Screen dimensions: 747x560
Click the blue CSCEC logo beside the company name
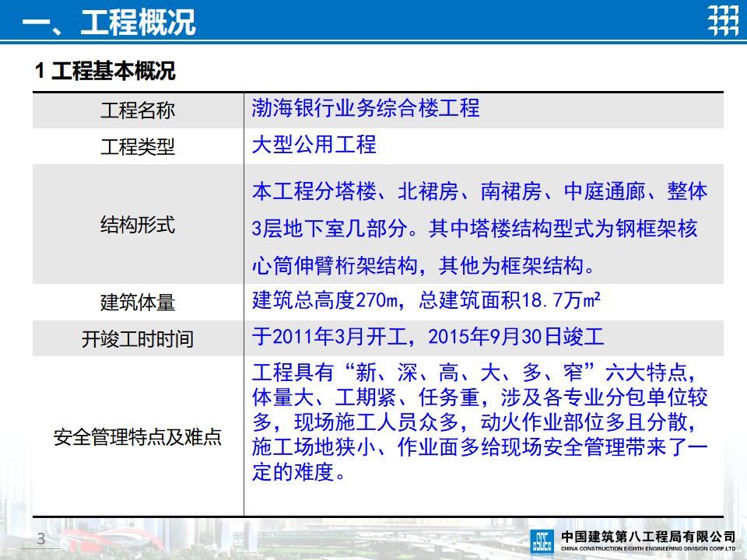click(x=542, y=541)
